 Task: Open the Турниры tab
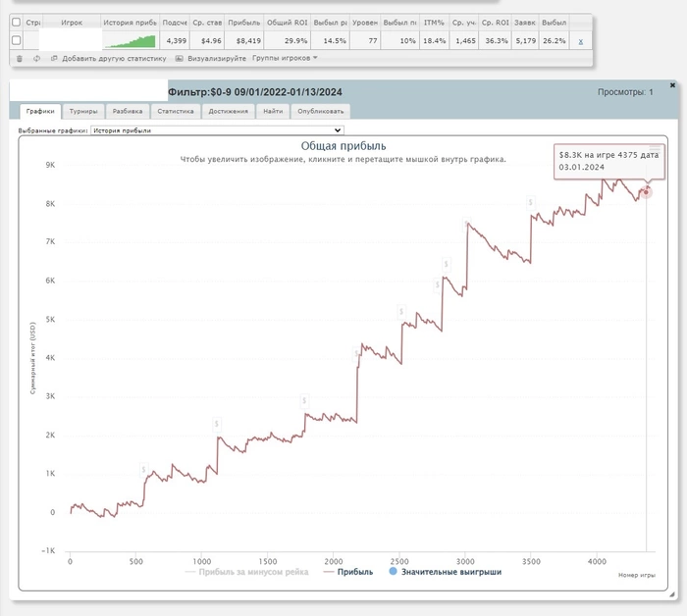tap(83, 111)
